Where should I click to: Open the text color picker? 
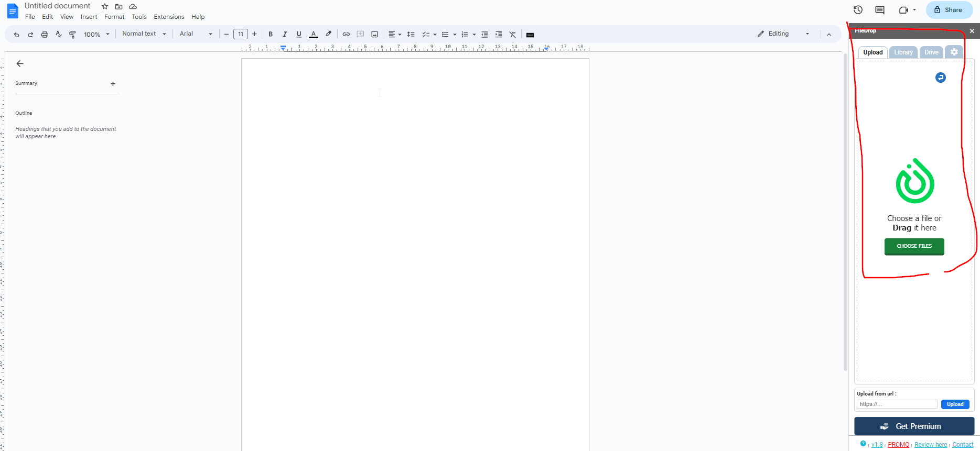click(x=314, y=35)
